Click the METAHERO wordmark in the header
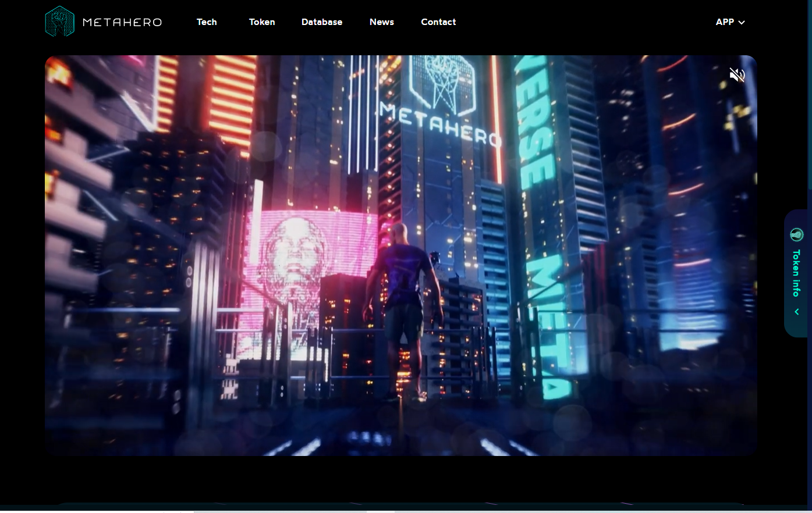 click(x=122, y=22)
